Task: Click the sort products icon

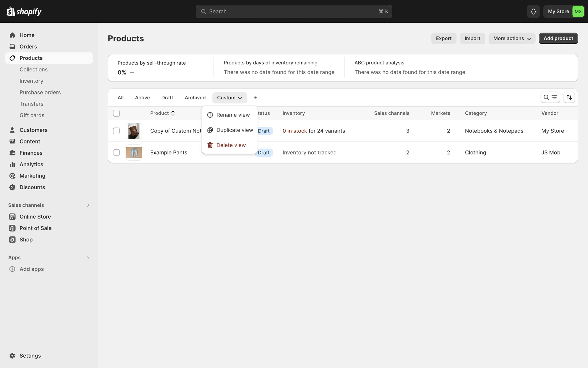Action: (569, 98)
